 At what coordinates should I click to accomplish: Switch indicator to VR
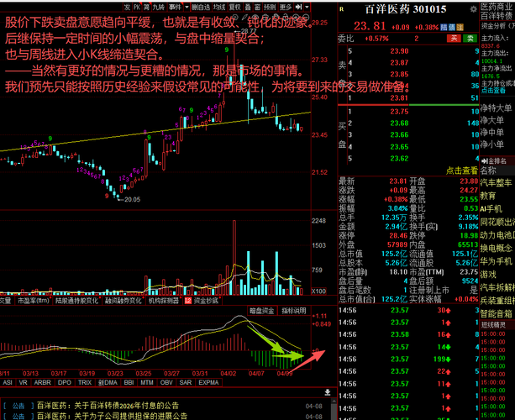coord(23,382)
